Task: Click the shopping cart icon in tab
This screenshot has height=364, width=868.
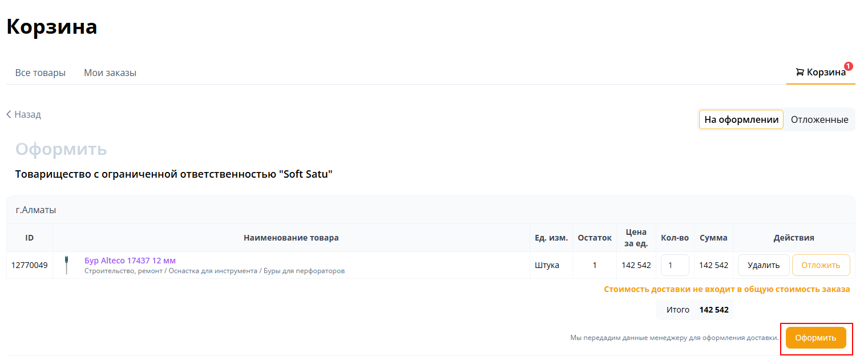Action: coord(800,73)
